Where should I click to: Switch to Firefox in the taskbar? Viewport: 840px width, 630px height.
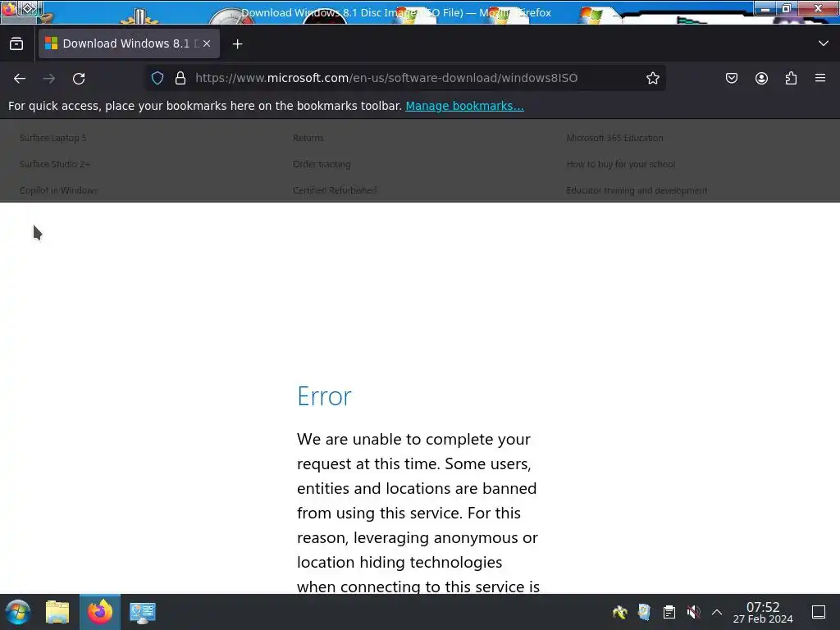coord(100,612)
